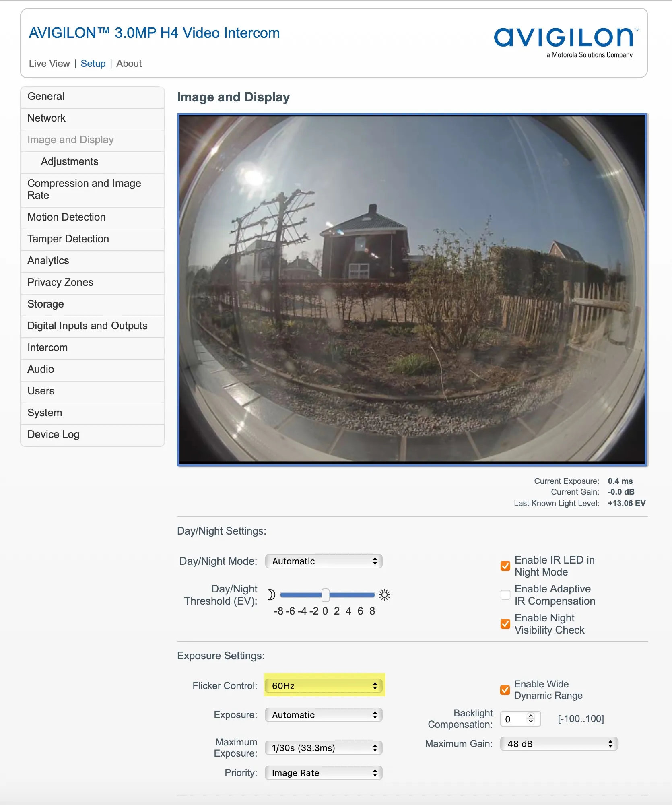The width and height of the screenshot is (672, 805).
Task: Select Image and Display in the sidebar
Action: 93,140
